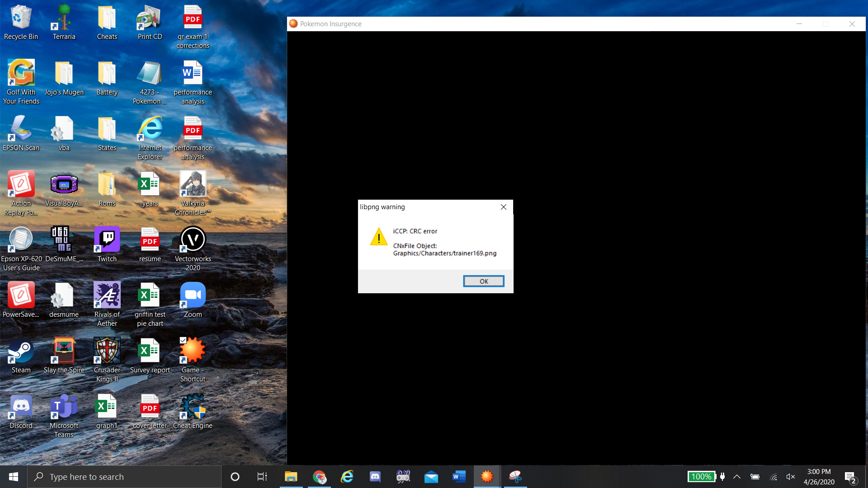Image resolution: width=868 pixels, height=488 pixels.
Task: Switch to Pokemon Insurgence taskbar button
Action: click(487, 477)
